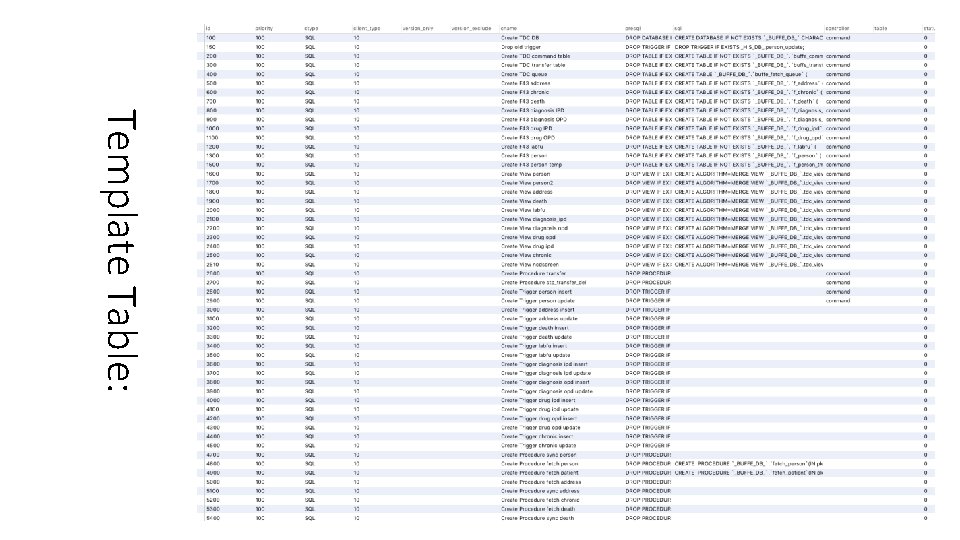Select the 'Create TDC transfer table' cell
This screenshot has width=960, height=540.
pyautogui.click(x=533, y=65)
